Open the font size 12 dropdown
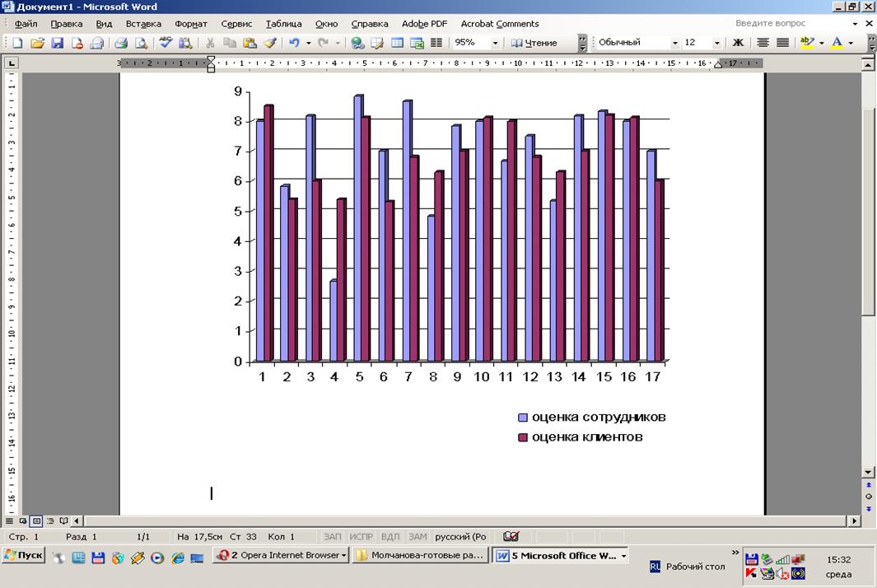The height and width of the screenshot is (588, 877). tap(717, 43)
